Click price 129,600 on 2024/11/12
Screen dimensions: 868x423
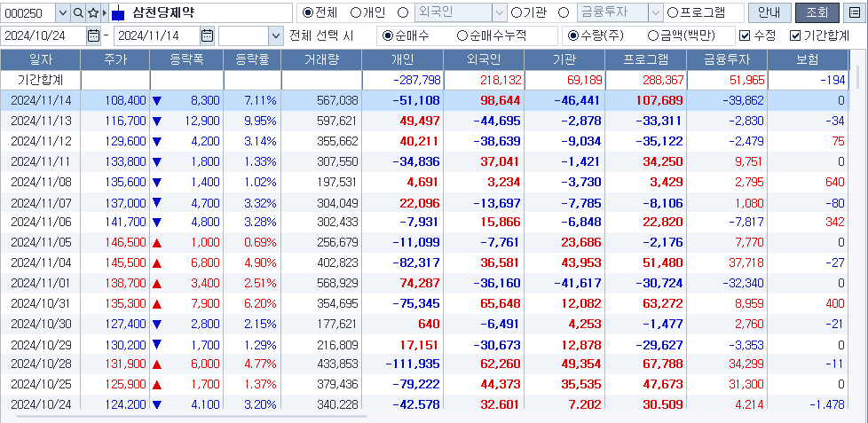tap(126, 141)
